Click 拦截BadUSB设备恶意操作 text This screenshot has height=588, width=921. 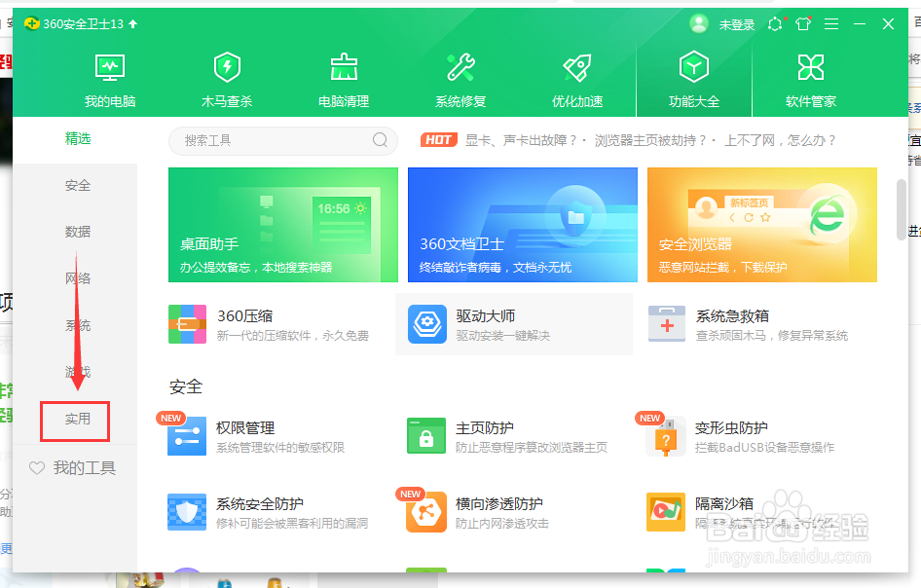tap(765, 448)
